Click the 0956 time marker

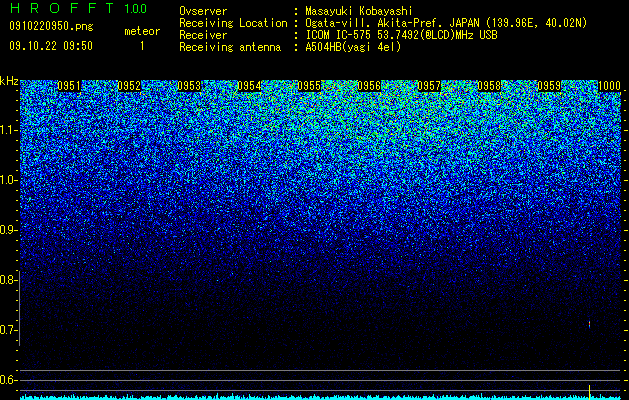369,86
